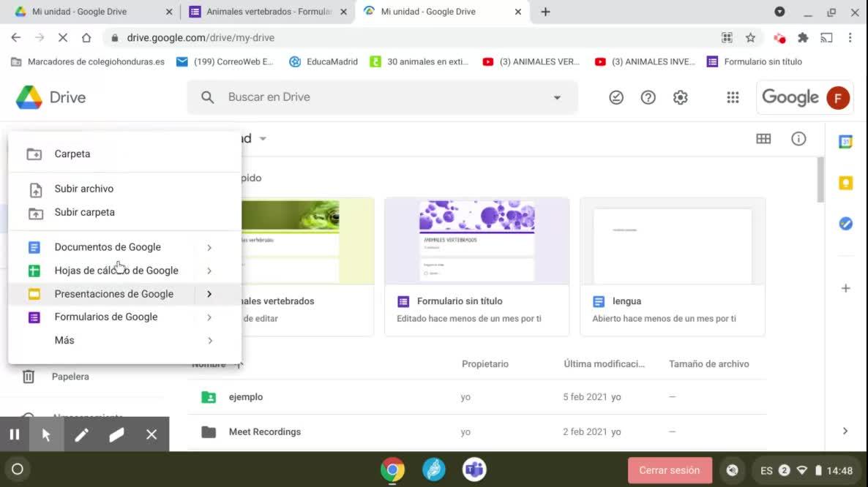Sort by Última modificación column header
The height and width of the screenshot is (487, 868).
604,363
